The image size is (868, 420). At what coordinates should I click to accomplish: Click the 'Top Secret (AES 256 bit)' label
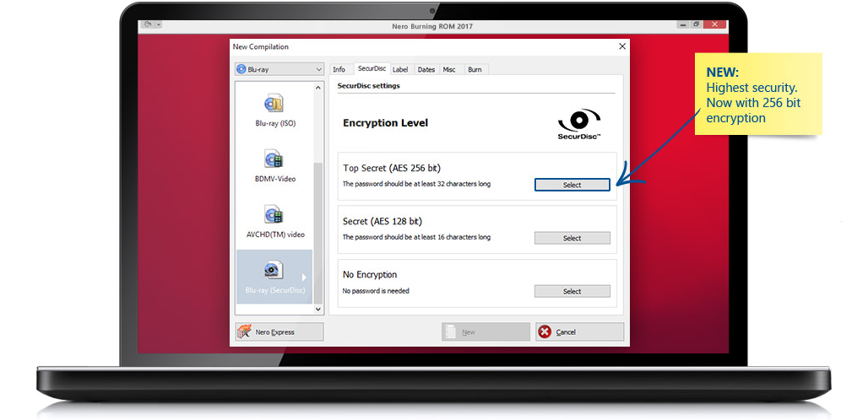click(x=392, y=168)
